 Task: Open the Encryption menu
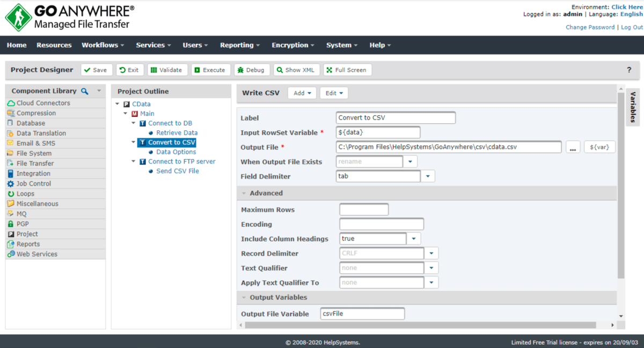click(x=293, y=45)
